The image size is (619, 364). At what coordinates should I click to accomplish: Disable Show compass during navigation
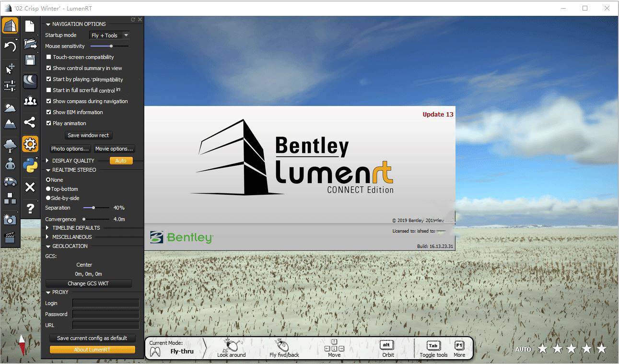coord(48,101)
